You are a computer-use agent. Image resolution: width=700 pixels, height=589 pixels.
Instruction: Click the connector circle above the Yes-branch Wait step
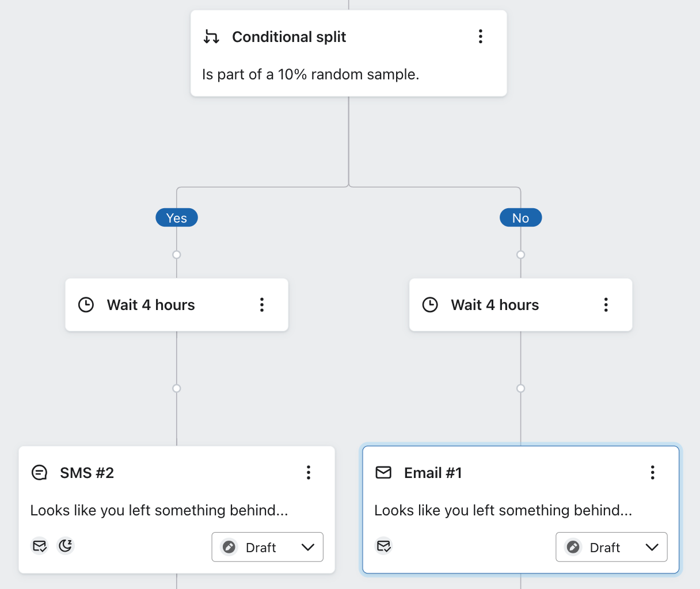(177, 254)
